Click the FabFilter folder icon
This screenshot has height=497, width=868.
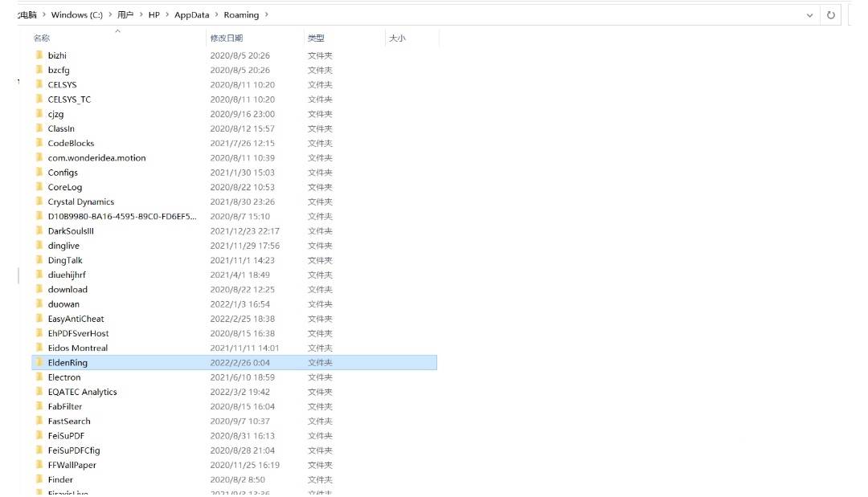(x=39, y=406)
